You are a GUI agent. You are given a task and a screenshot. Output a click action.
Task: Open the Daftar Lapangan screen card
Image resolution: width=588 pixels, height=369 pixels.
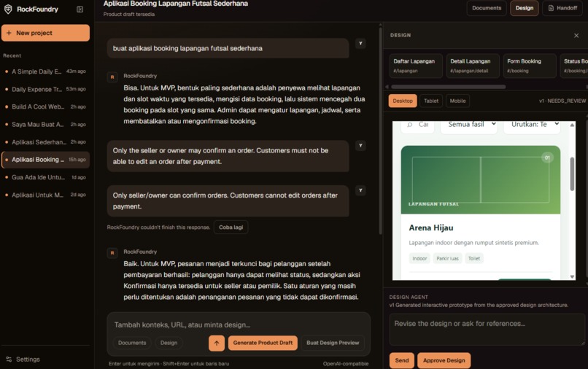415,66
